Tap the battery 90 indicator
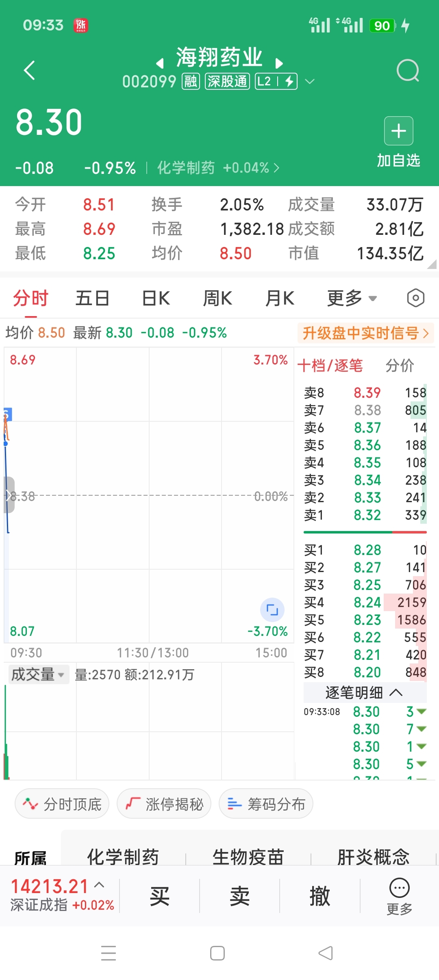The height and width of the screenshot is (980, 439). (382, 26)
